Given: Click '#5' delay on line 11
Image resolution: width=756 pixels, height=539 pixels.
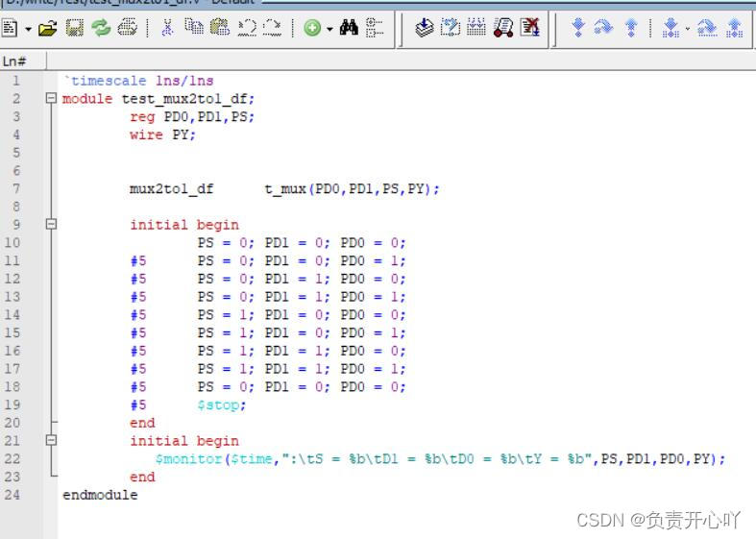Looking at the screenshot, I should pyautogui.click(x=138, y=261).
